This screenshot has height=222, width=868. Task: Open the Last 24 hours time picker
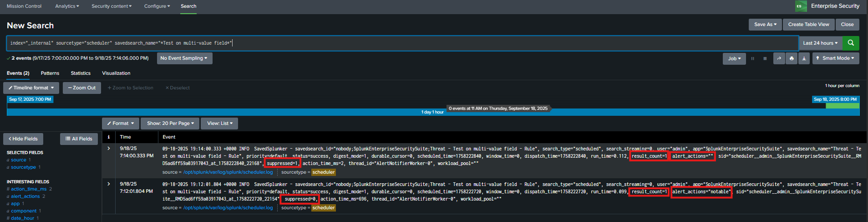(820, 43)
